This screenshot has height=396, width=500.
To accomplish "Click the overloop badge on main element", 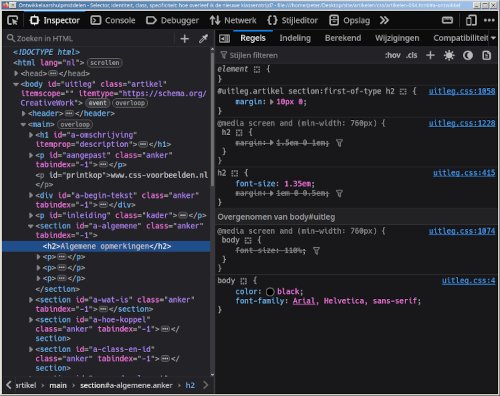I will point(75,124).
